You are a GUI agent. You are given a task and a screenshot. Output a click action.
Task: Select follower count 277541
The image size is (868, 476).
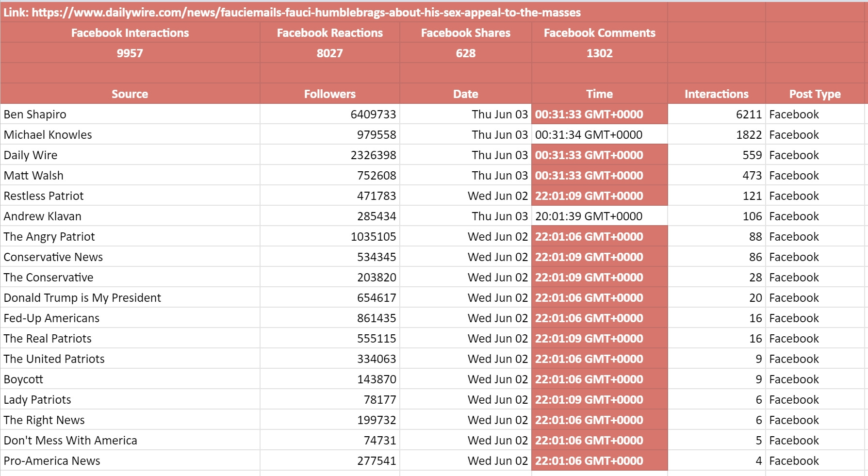pyautogui.click(x=330, y=460)
